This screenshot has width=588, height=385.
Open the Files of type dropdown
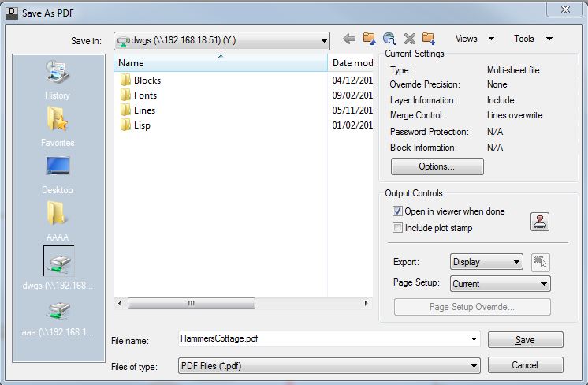329,366
